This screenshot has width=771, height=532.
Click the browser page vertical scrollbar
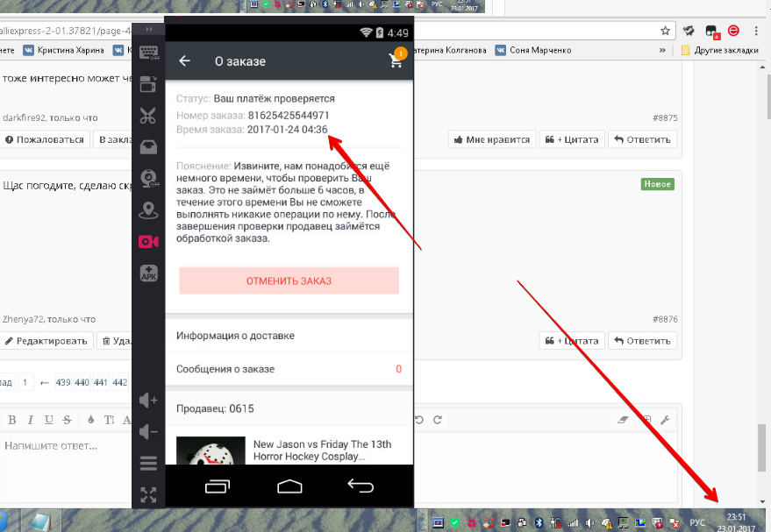click(x=762, y=285)
